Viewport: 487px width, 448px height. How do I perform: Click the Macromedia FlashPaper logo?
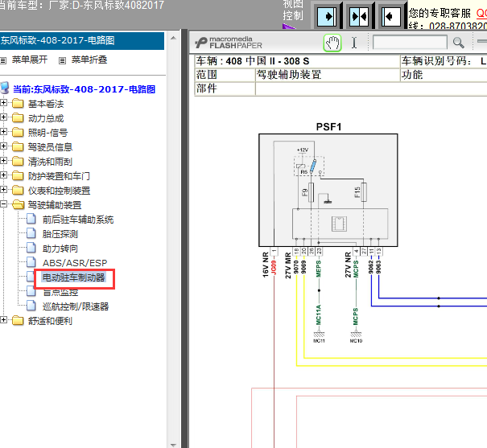229,43
